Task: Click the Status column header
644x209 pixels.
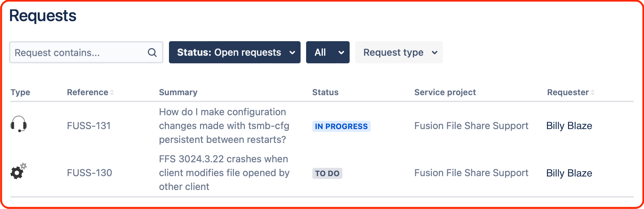Action: (x=325, y=92)
